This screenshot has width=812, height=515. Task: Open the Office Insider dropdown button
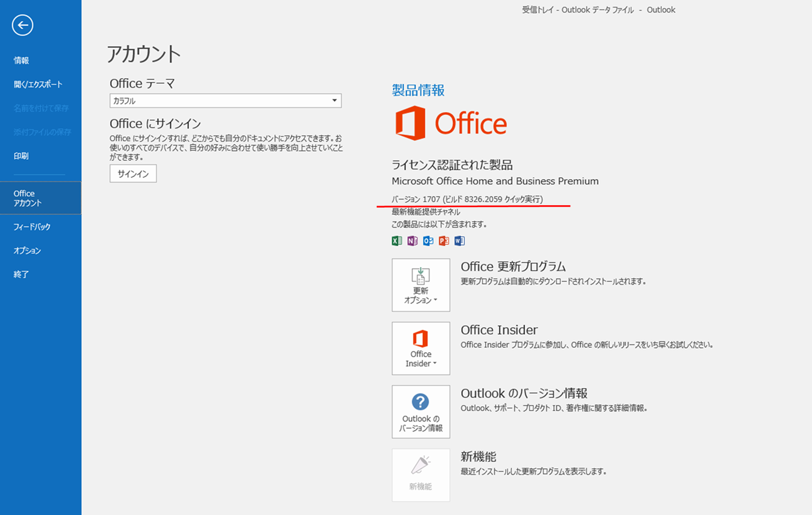pyautogui.click(x=421, y=348)
